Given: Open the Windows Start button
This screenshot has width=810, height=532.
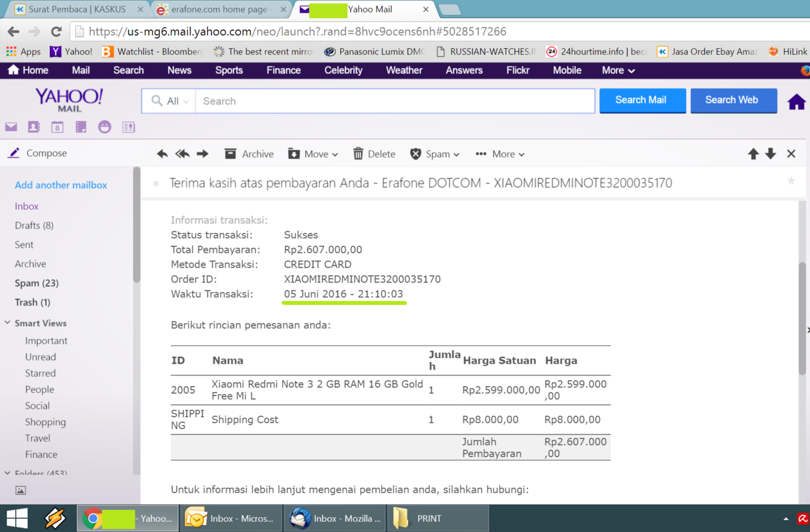Looking at the screenshot, I should 17,519.
